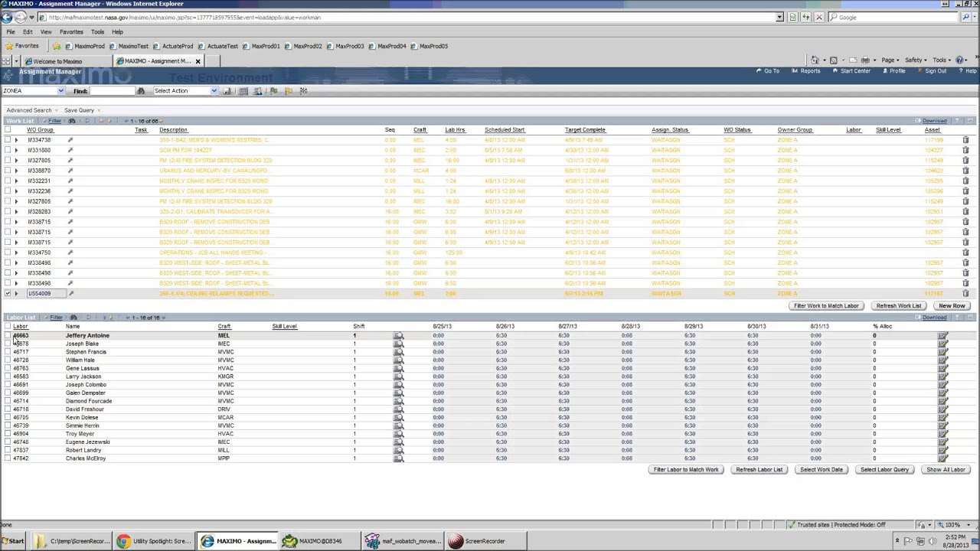Image resolution: width=980 pixels, height=551 pixels.
Task: Check the box for labor Kevin Dolese
Action: click(8, 417)
